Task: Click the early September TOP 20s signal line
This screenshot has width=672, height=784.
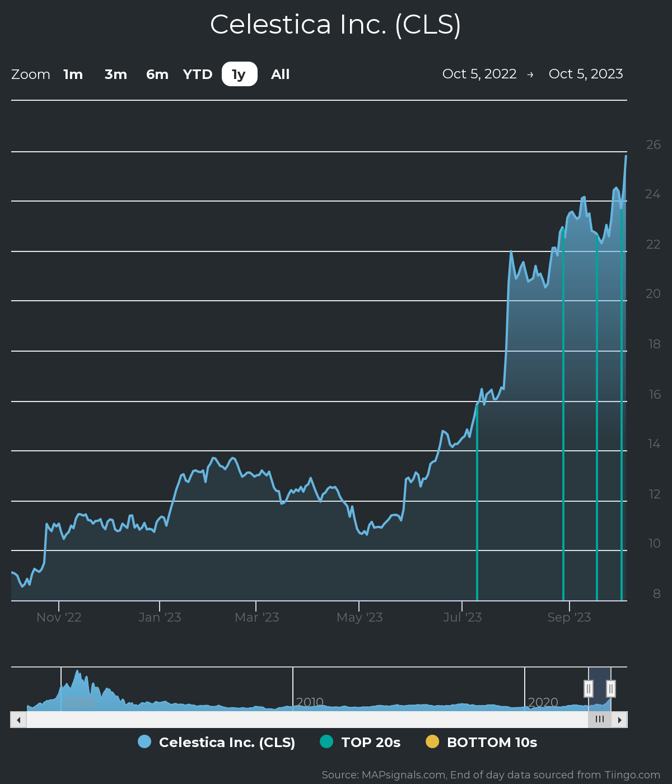Action: 563,414
